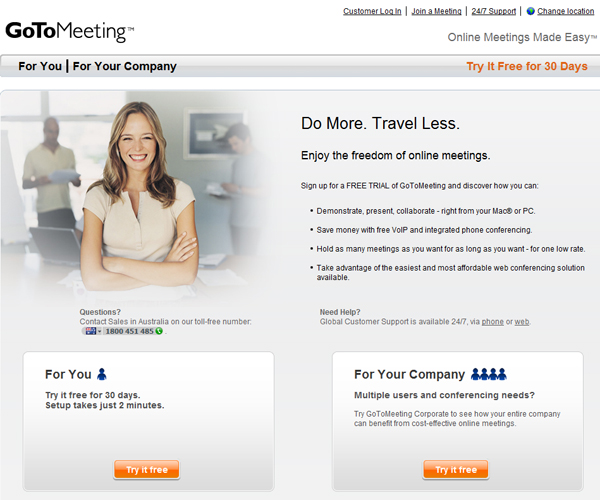Click Try it free under For You
This screenshot has height=500, width=600.
(x=147, y=469)
